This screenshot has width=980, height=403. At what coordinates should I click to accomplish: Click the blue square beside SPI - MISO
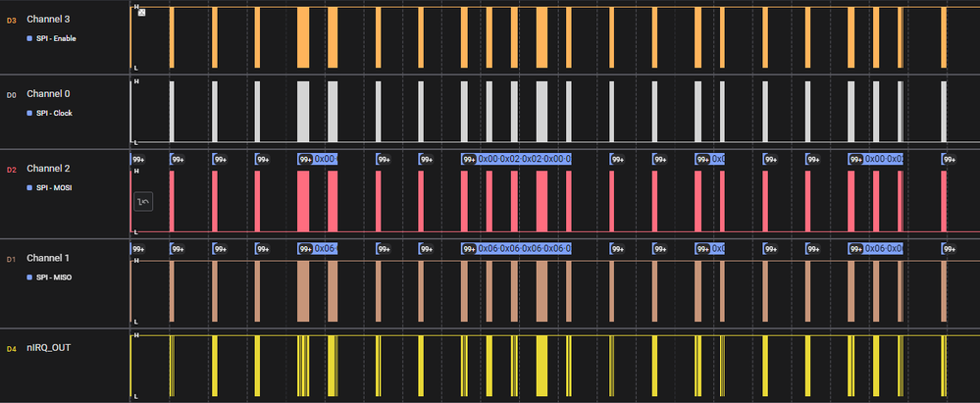[x=29, y=277]
